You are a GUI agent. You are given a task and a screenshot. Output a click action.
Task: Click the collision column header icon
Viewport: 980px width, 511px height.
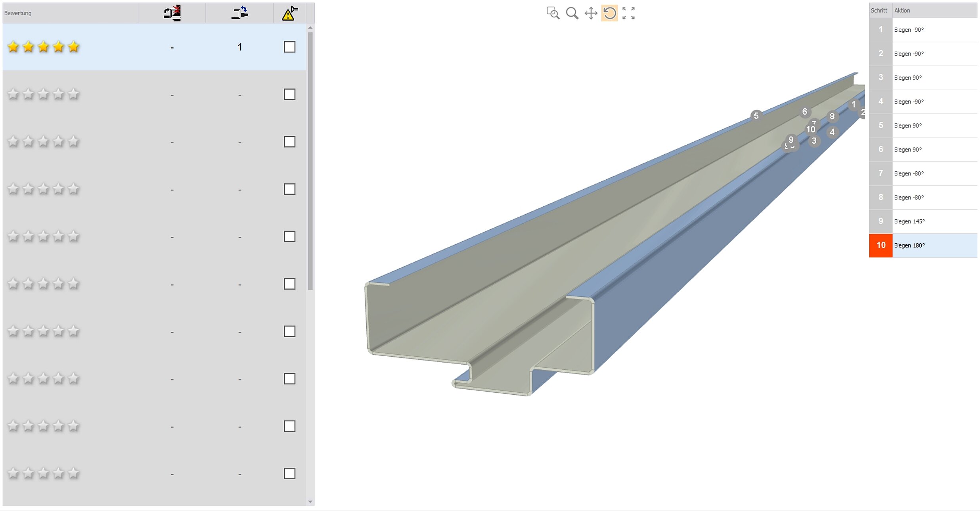[172, 13]
